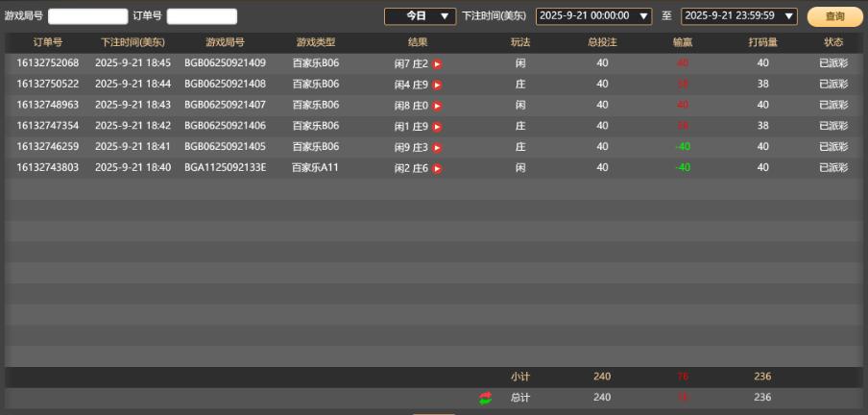Click the red-green swap icon beside 总计
This screenshot has height=415, width=868.
[x=485, y=398]
